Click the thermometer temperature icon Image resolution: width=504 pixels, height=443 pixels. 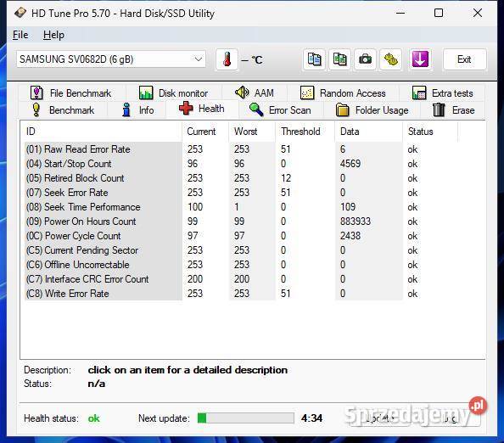pos(227,59)
